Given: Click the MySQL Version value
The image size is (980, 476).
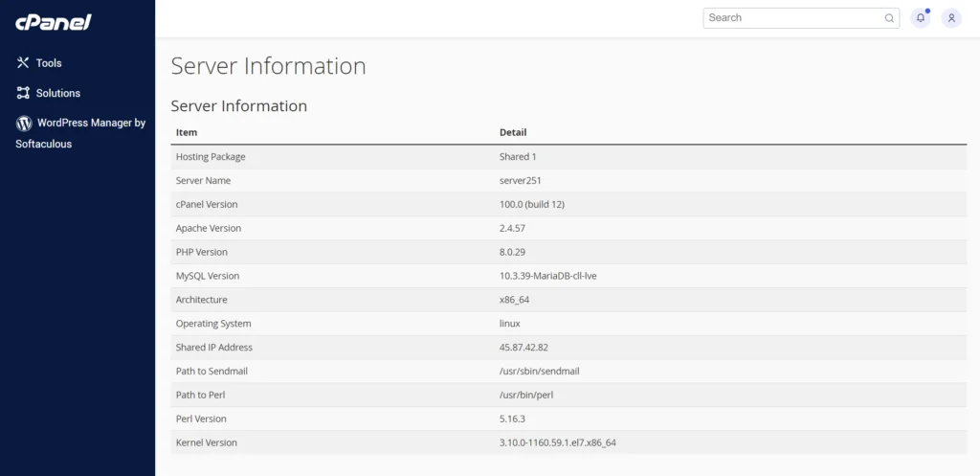Looking at the screenshot, I should click(x=548, y=276).
